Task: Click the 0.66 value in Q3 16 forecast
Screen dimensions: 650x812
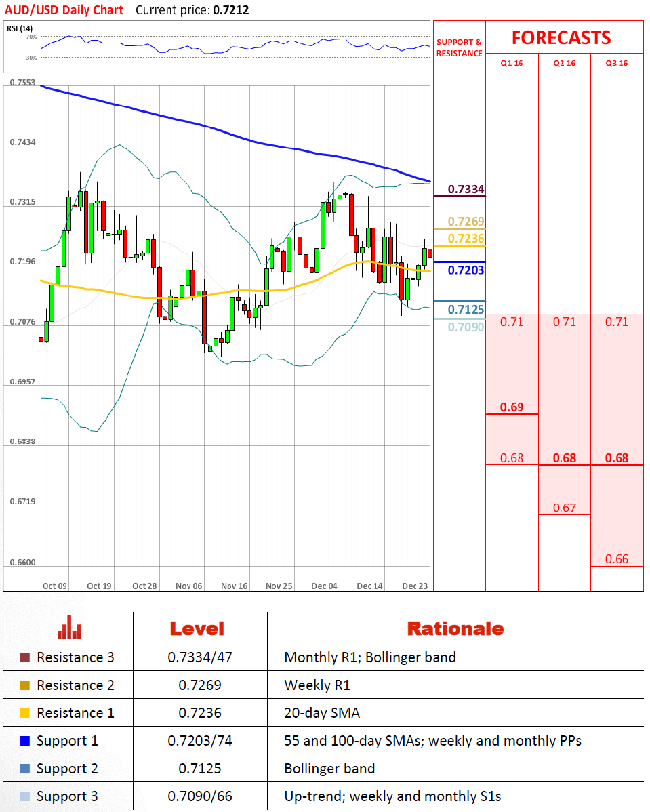Action: point(617,559)
